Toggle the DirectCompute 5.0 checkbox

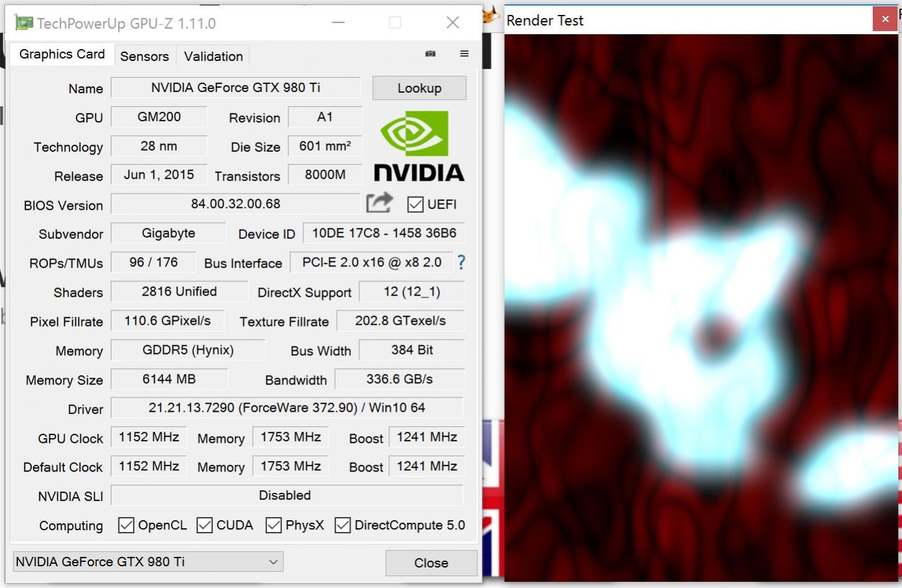tap(342, 525)
